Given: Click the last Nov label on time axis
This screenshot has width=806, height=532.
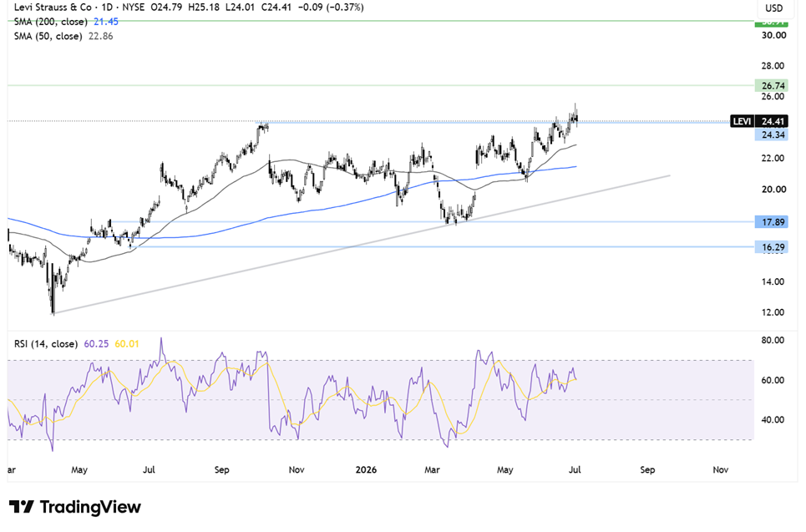Looking at the screenshot, I should 721,470.
